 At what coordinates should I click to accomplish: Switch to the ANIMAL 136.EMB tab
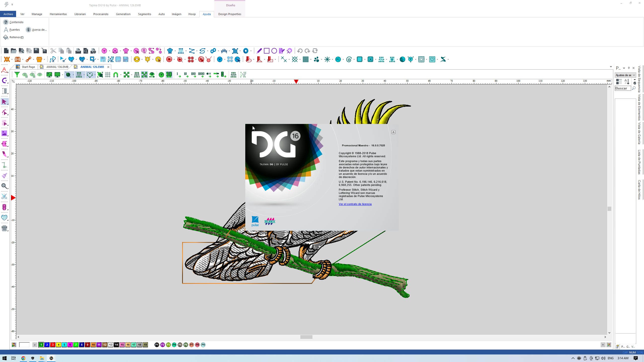[57, 67]
